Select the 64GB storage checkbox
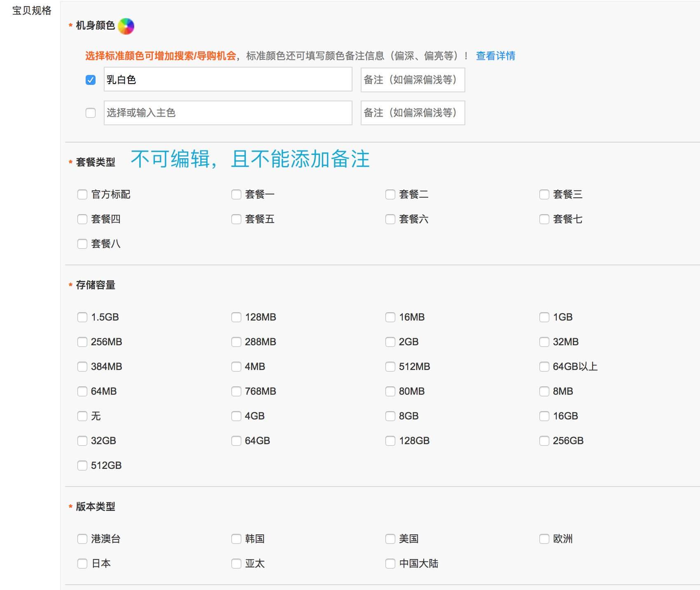This screenshot has width=700, height=590. [236, 440]
